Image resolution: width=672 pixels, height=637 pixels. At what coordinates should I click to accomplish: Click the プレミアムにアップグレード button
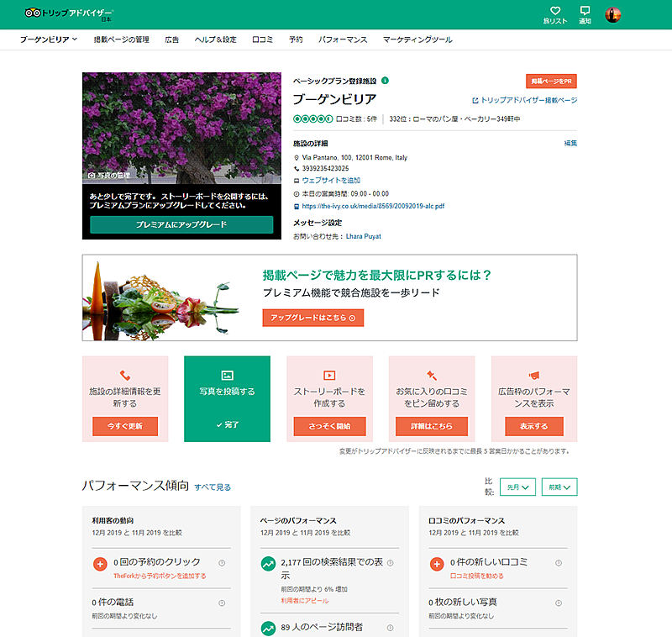coord(181,224)
